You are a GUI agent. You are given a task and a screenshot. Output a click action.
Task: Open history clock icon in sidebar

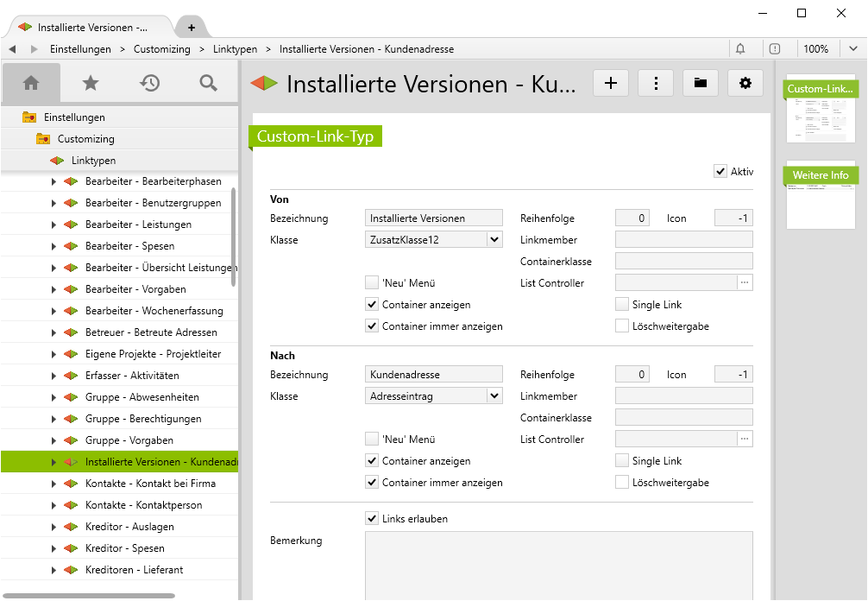coord(149,83)
